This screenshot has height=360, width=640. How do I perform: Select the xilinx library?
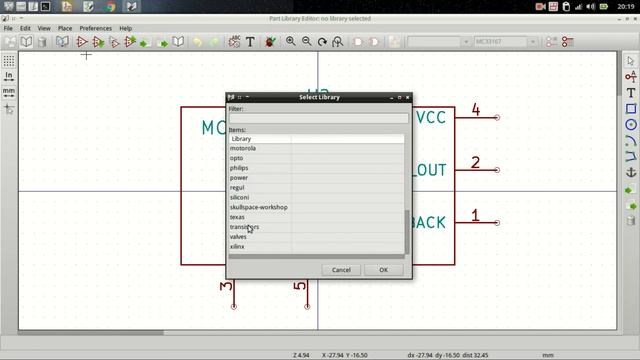(x=316, y=247)
